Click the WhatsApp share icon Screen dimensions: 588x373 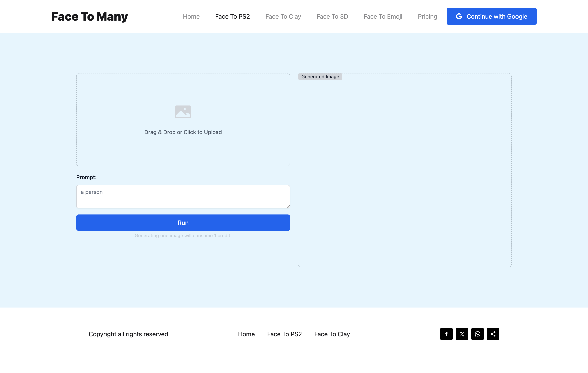click(x=477, y=334)
